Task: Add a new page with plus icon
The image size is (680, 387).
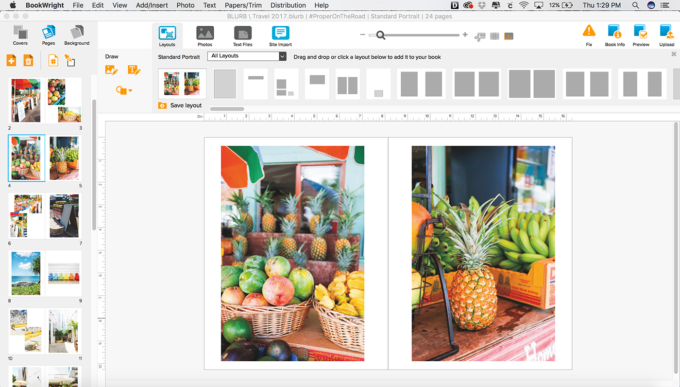Action: tap(11, 60)
